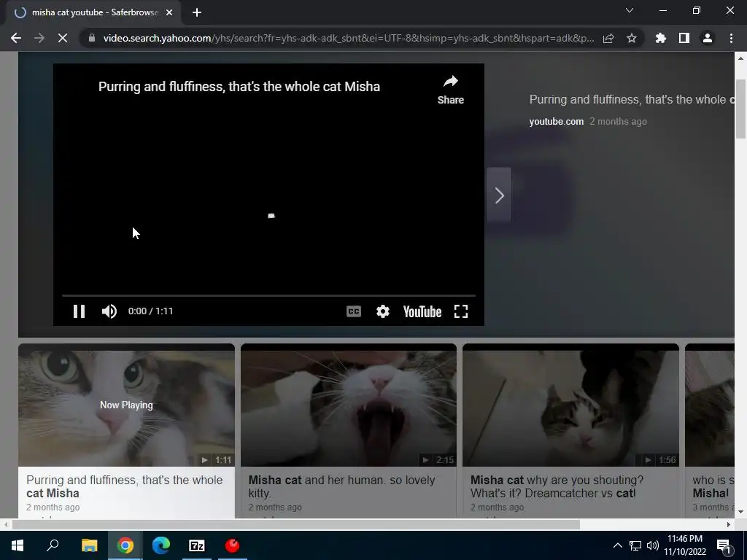747x560 pixels.
Task: Open the tab search dropdown arrow
Action: point(630,10)
